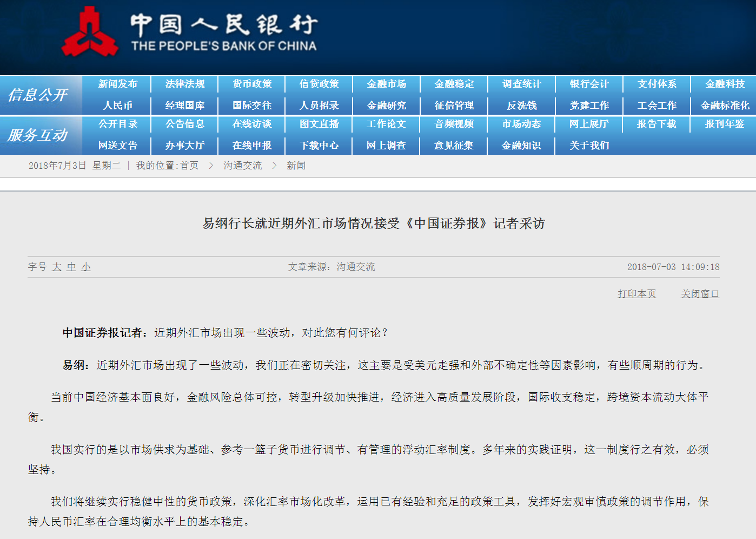Open the 新闻发布 menu item
This screenshot has width=756, height=539.
[117, 84]
